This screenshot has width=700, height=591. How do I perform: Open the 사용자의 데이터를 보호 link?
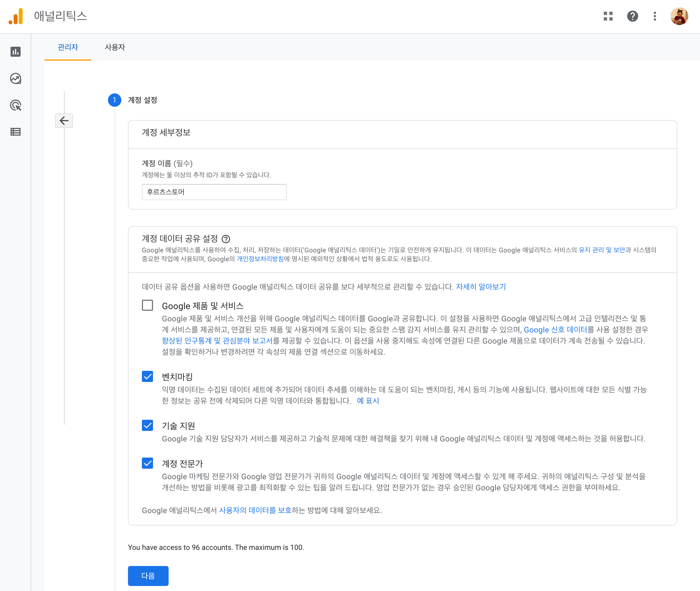point(255,510)
